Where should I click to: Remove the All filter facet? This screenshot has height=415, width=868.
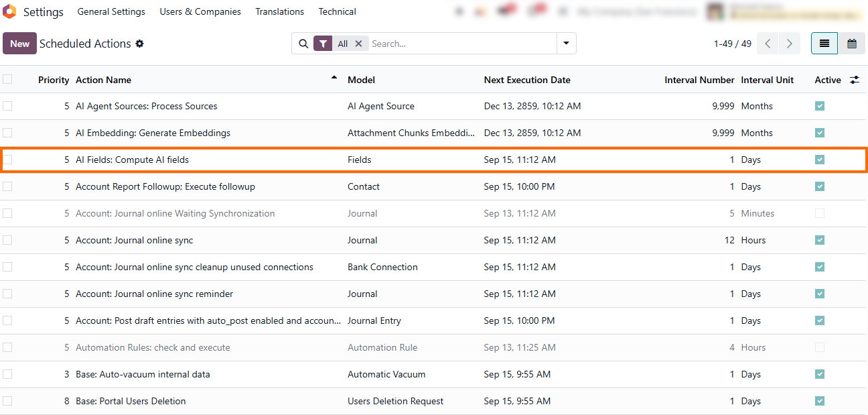(358, 44)
